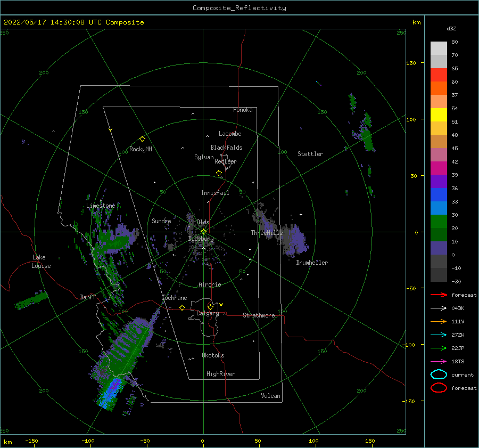The width and height of the screenshot is (479, 448).
Task: Click the Didsbury city label
Action: tap(201, 239)
